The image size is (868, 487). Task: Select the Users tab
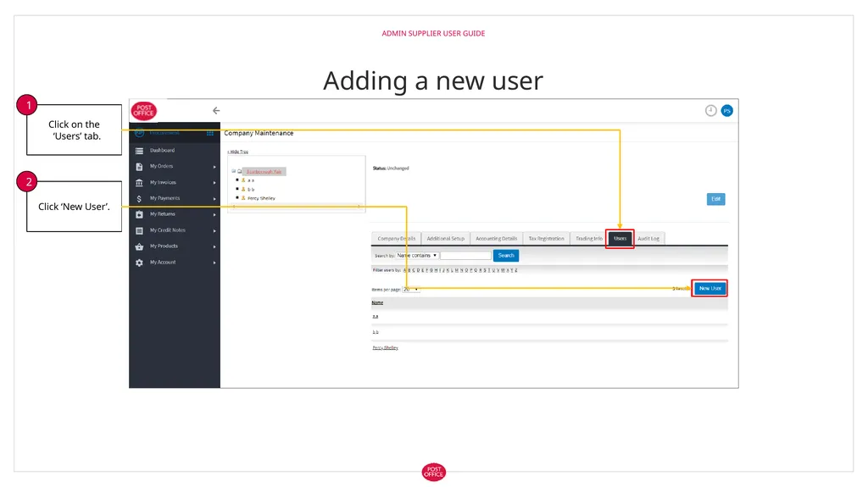tap(620, 239)
